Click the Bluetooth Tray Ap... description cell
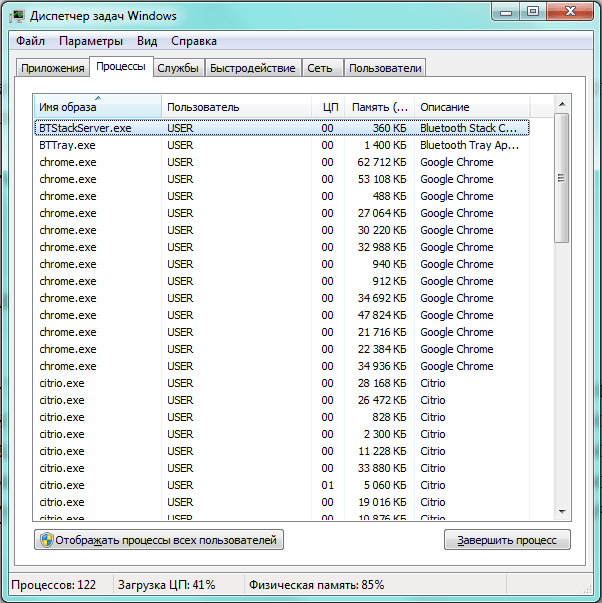Screen dimensions: 602x603 [x=469, y=145]
